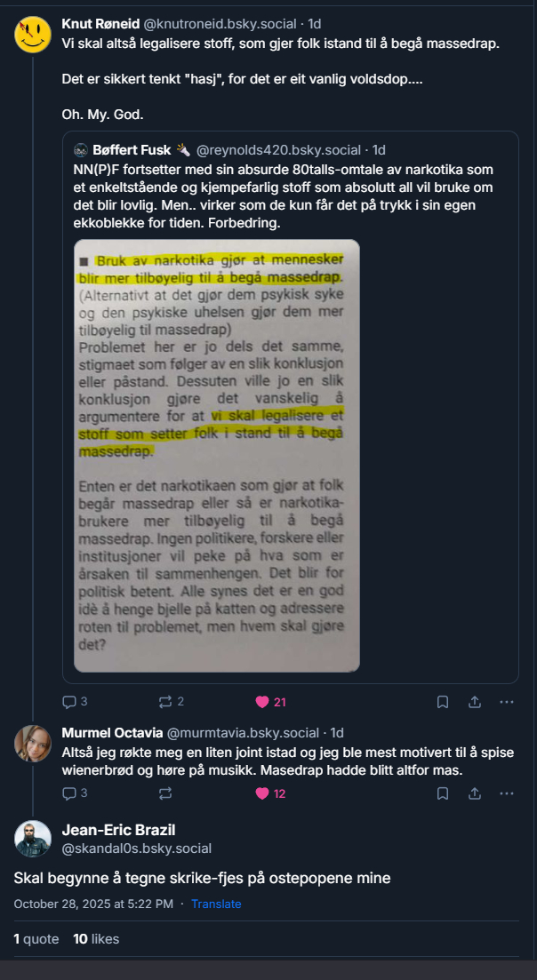Open Knut Røneid's smiley avatar profile
Viewport: 537px width, 980px height.
33,34
